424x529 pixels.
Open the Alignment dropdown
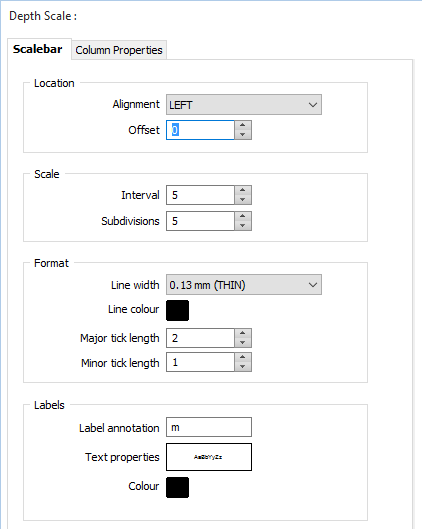[244, 105]
